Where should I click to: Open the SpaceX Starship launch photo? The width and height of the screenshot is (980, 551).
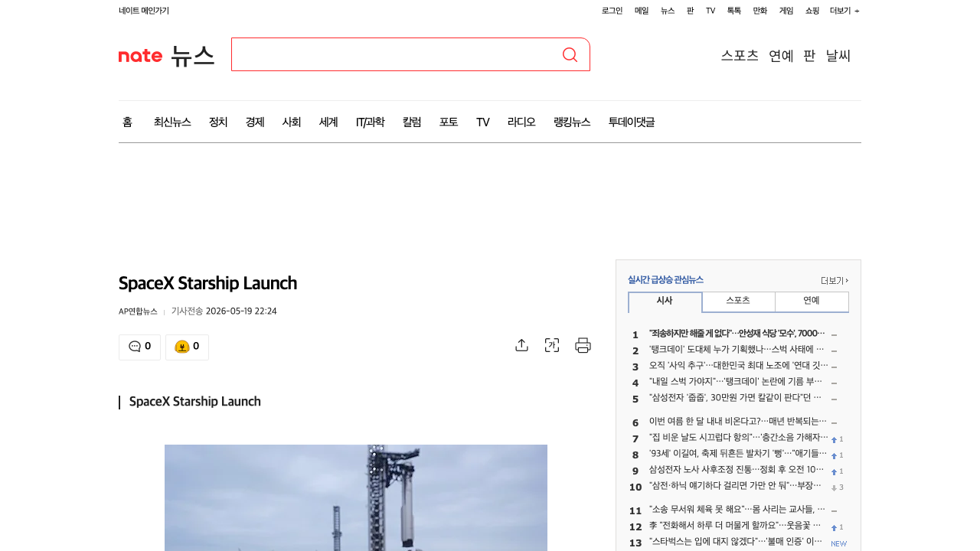click(x=356, y=497)
